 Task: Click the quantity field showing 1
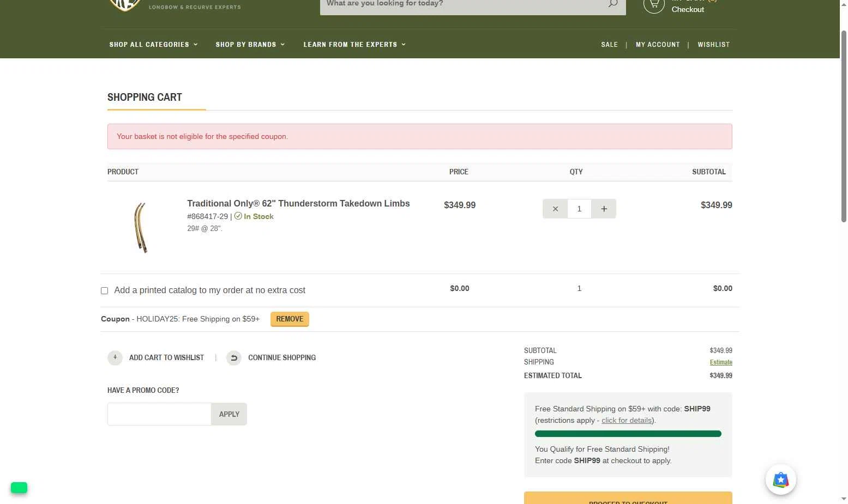point(579,209)
